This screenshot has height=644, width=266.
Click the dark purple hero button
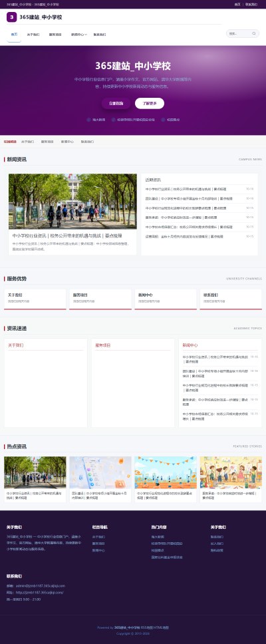[116, 104]
